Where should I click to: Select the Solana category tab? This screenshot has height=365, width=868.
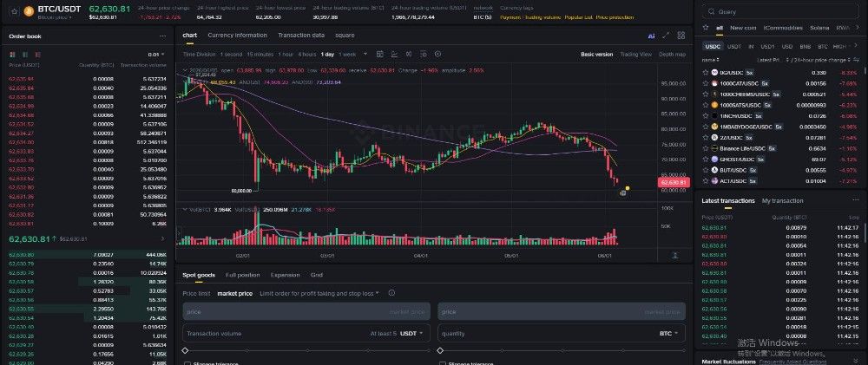819,28
